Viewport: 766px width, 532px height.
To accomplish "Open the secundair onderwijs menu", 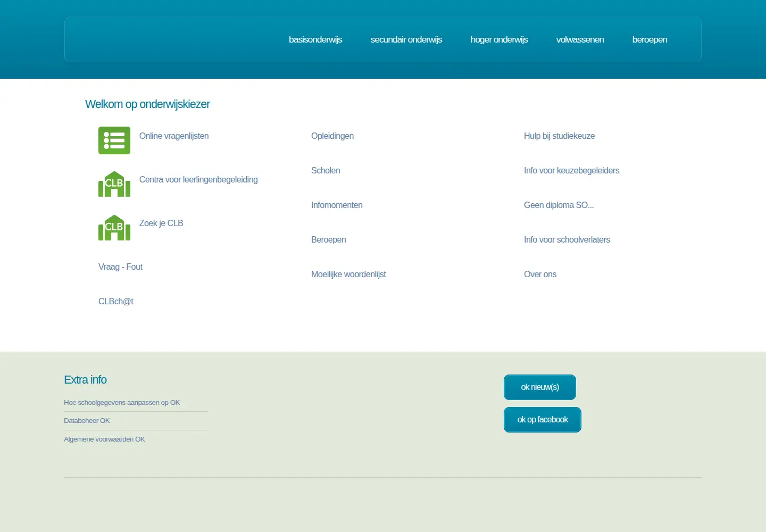I will point(406,39).
